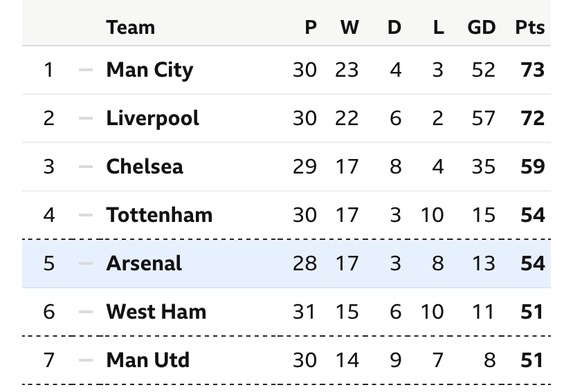Click the no-change dash beside West Ham
Viewport: 573px width, 392px height.
tap(86, 312)
